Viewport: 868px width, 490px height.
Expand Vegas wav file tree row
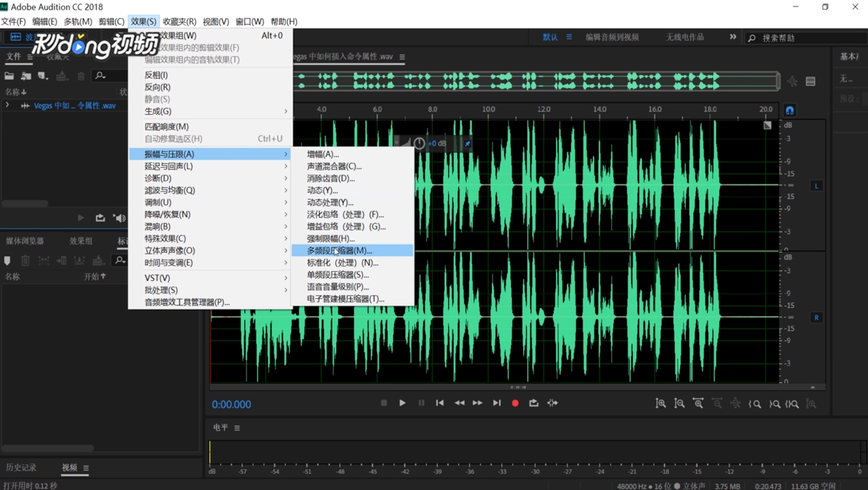7,105
